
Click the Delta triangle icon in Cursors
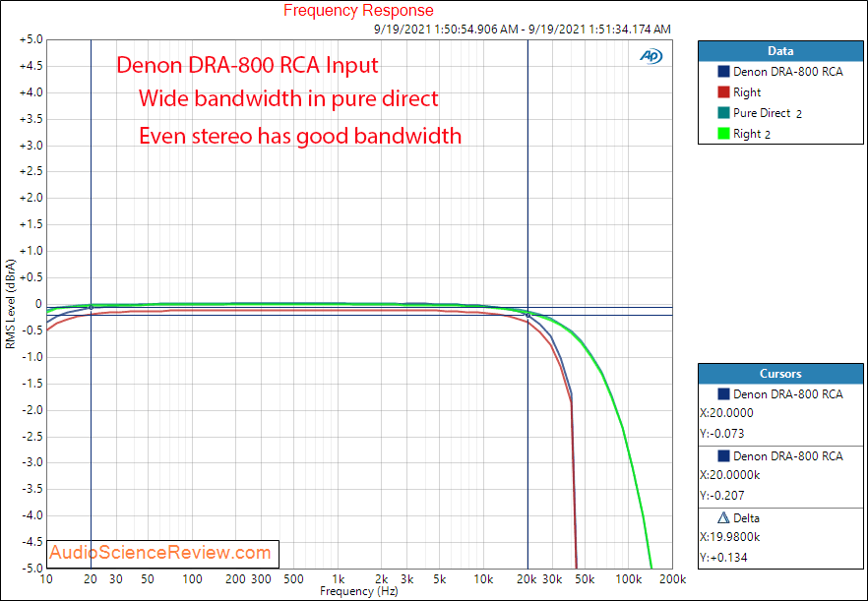pos(723,518)
